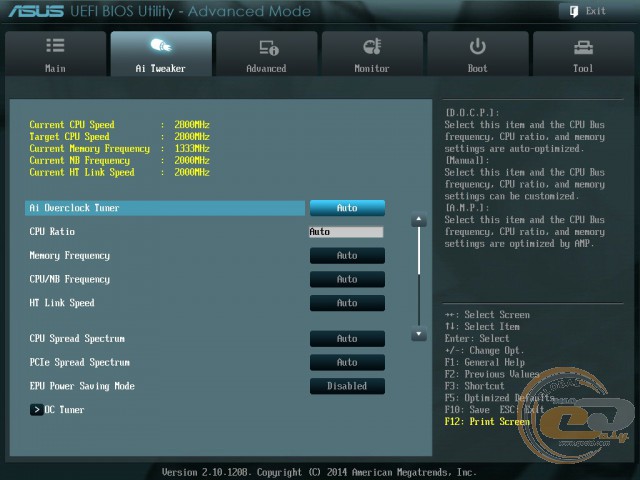Screen dimensions: 640x480
Task: Change EPU Power Saving Mode Disabled option
Action: click(x=347, y=386)
